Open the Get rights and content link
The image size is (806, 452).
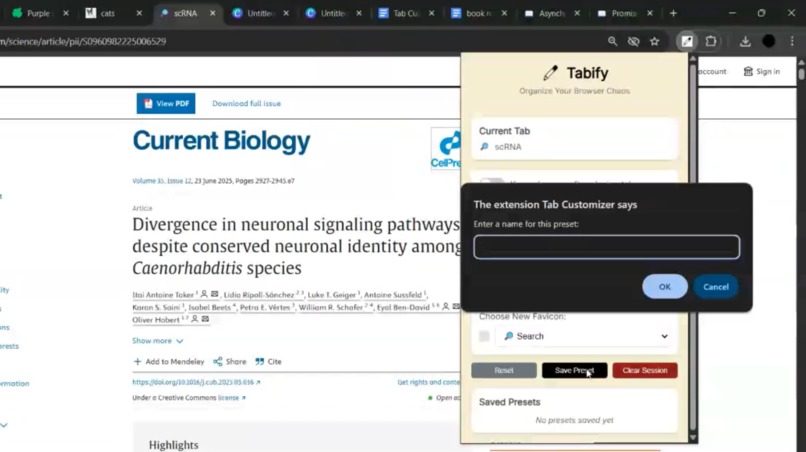(428, 382)
